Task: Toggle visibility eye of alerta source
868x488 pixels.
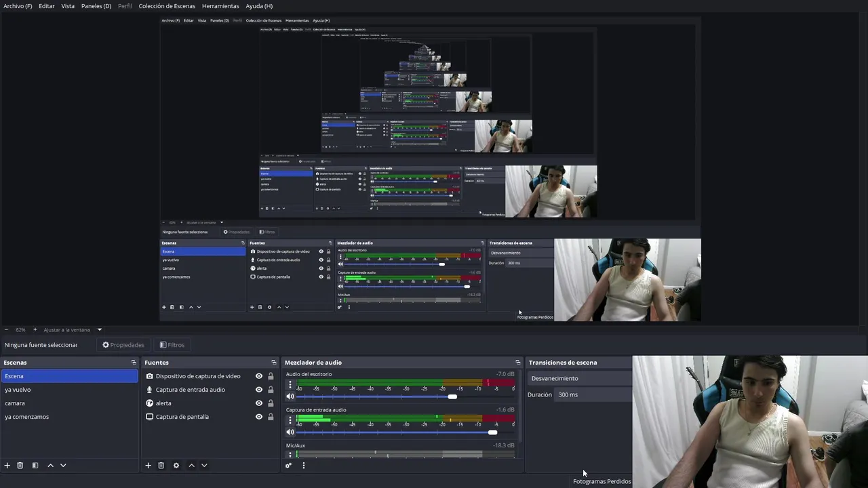Action: pyautogui.click(x=259, y=403)
